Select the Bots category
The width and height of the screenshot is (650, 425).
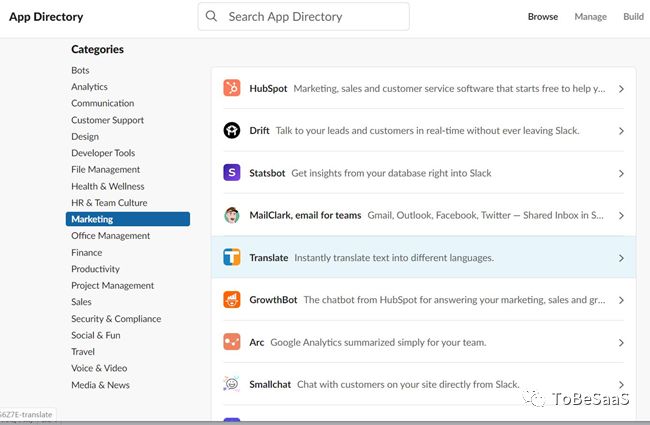(x=80, y=70)
